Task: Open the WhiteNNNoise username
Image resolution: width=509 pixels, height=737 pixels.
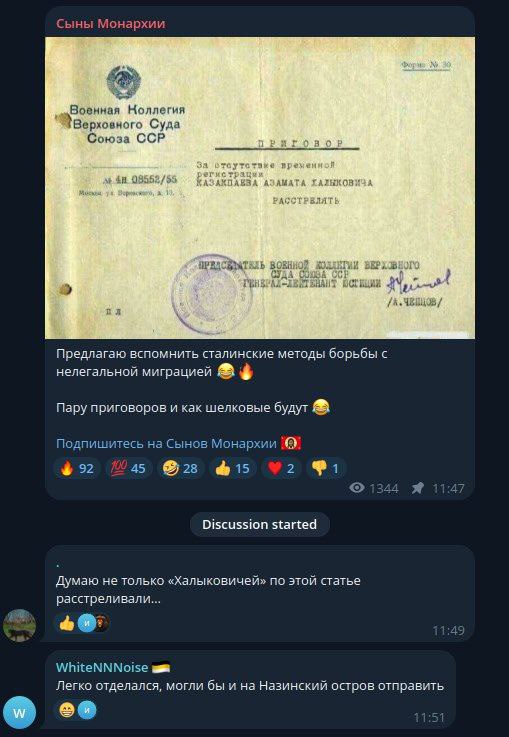Action: (x=102, y=667)
